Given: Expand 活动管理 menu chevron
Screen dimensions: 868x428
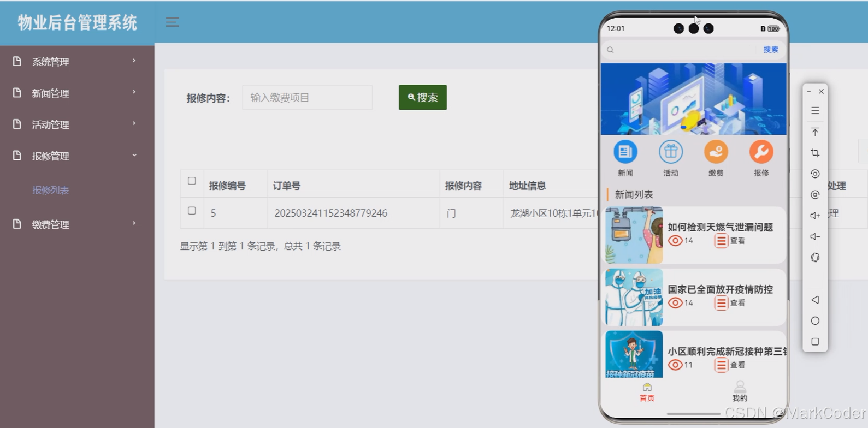Looking at the screenshot, I should coord(134,123).
